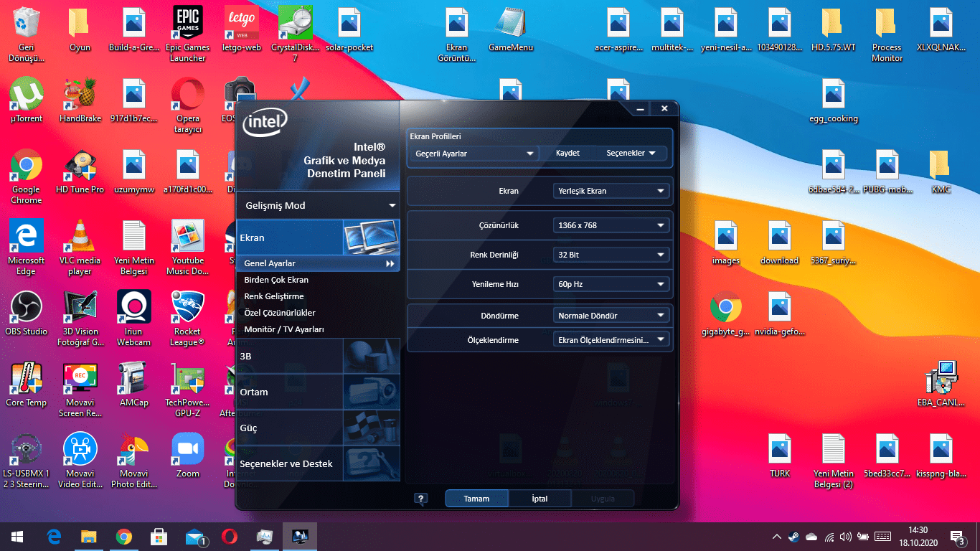Select the OBS Studio desktop icon
Screen dimensions: 980x551
pyautogui.click(x=27, y=314)
